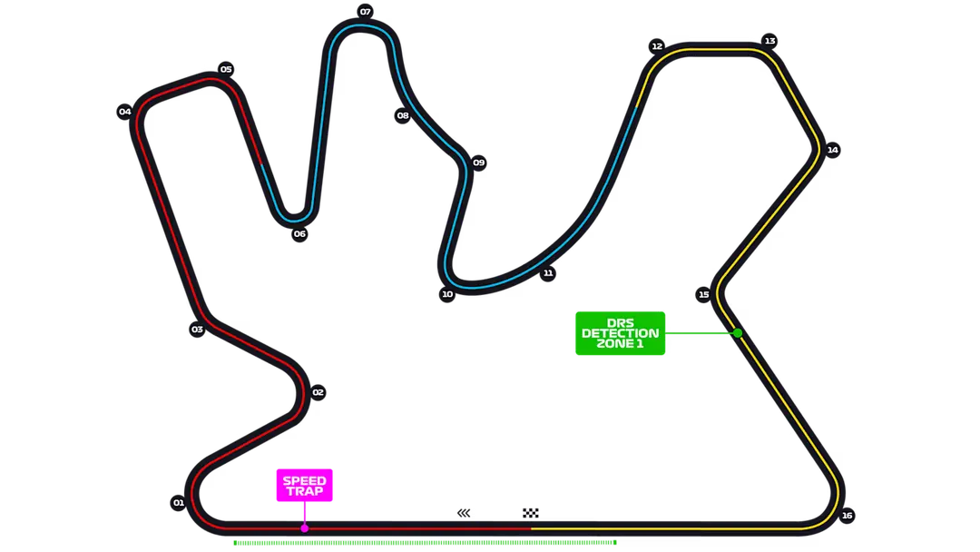
Task: Click the turn 15 marker near DRS zone
Action: (705, 293)
